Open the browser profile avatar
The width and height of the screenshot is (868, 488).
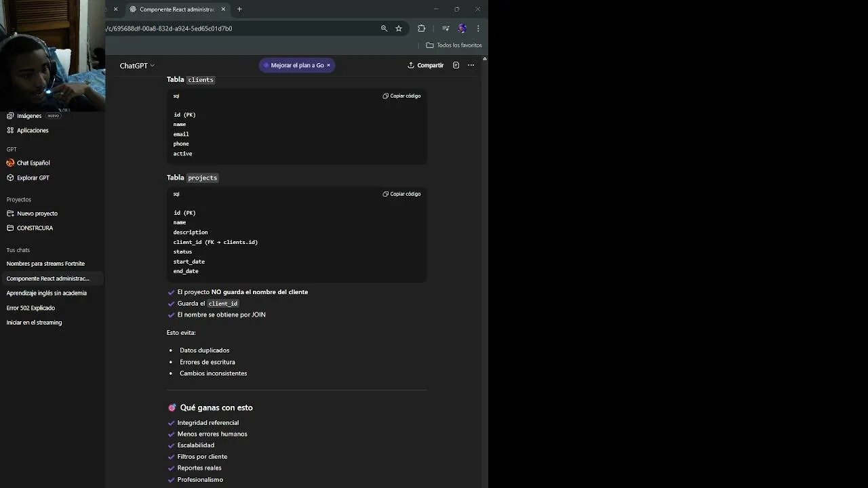pyautogui.click(x=462, y=28)
